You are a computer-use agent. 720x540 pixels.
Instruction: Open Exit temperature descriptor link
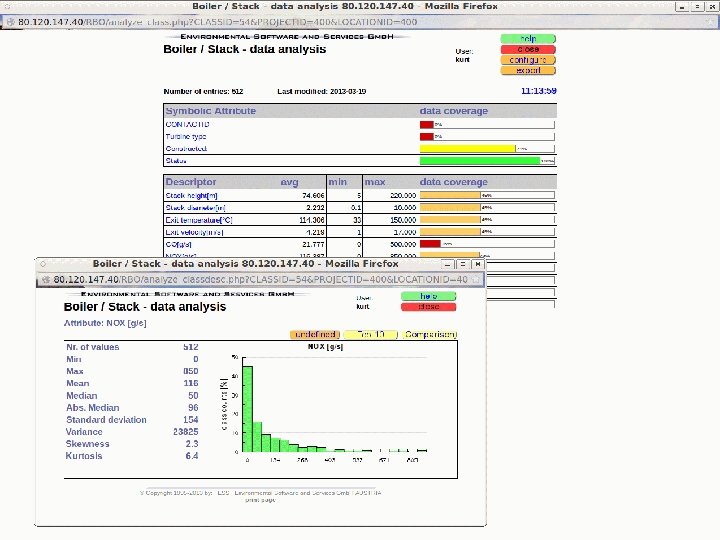[199, 220]
